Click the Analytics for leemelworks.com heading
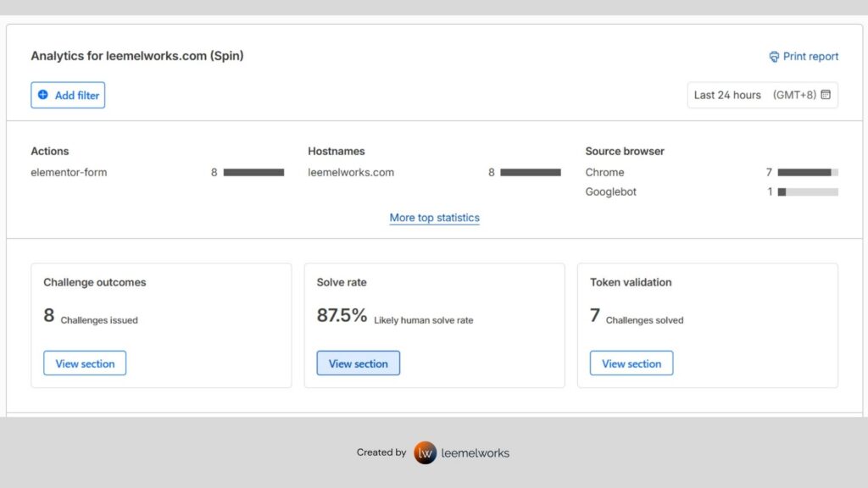 click(137, 56)
